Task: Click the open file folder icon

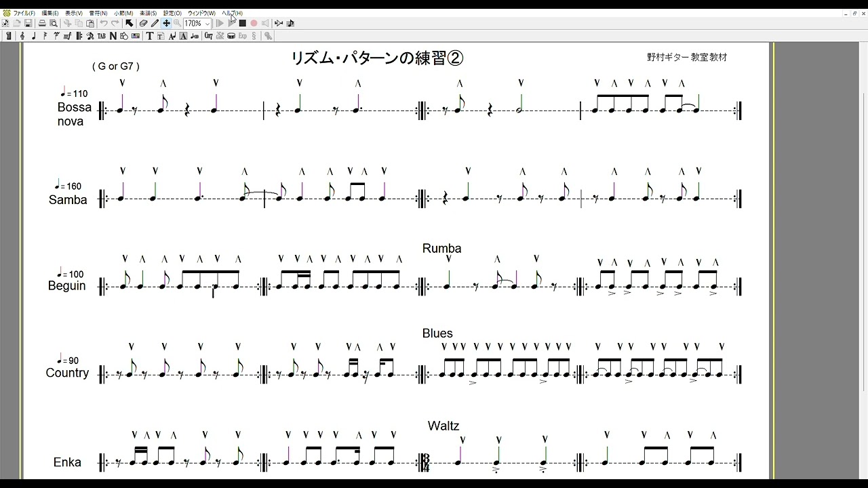Action: click(17, 23)
